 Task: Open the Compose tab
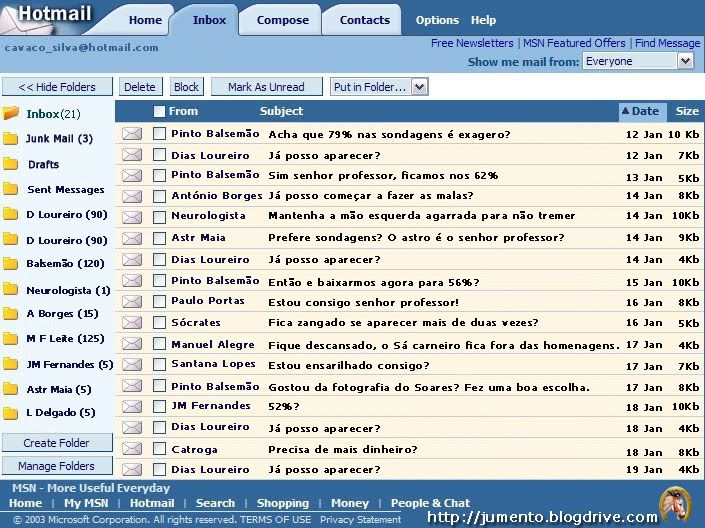[282, 20]
